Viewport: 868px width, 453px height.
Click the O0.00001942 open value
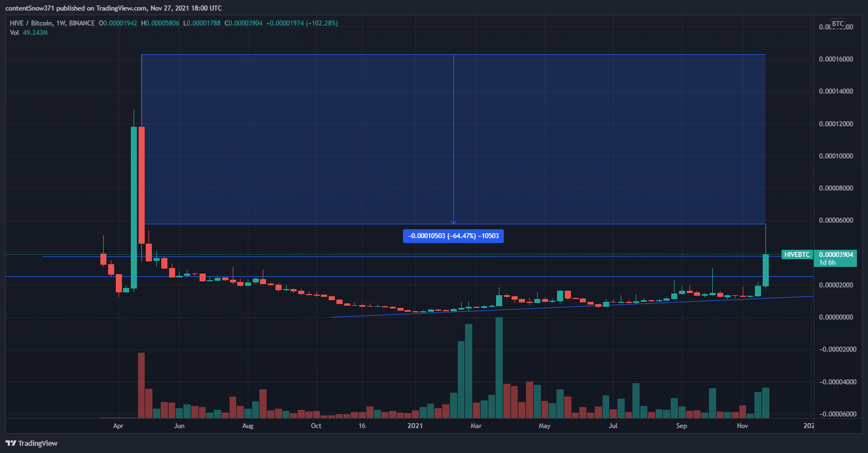[118, 23]
